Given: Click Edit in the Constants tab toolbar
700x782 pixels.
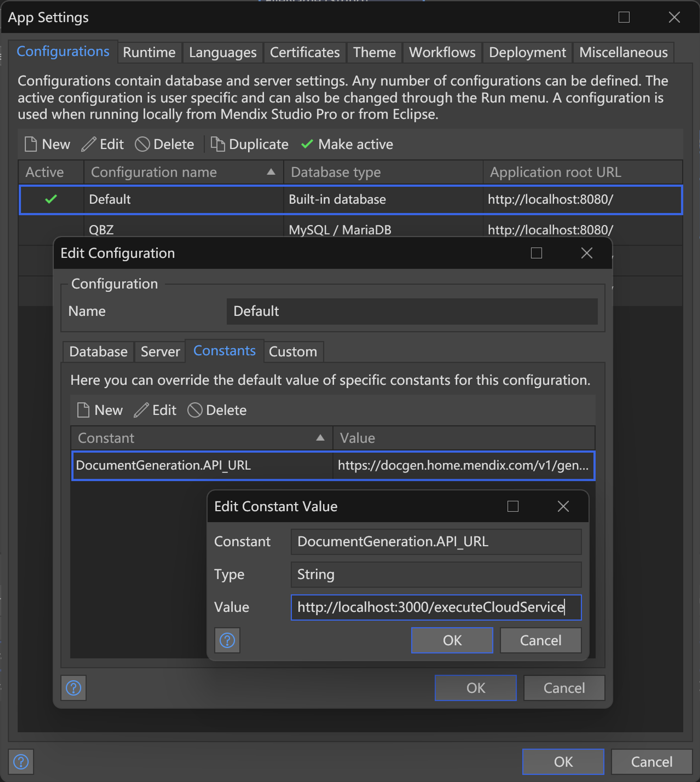Looking at the screenshot, I should pyautogui.click(x=155, y=410).
